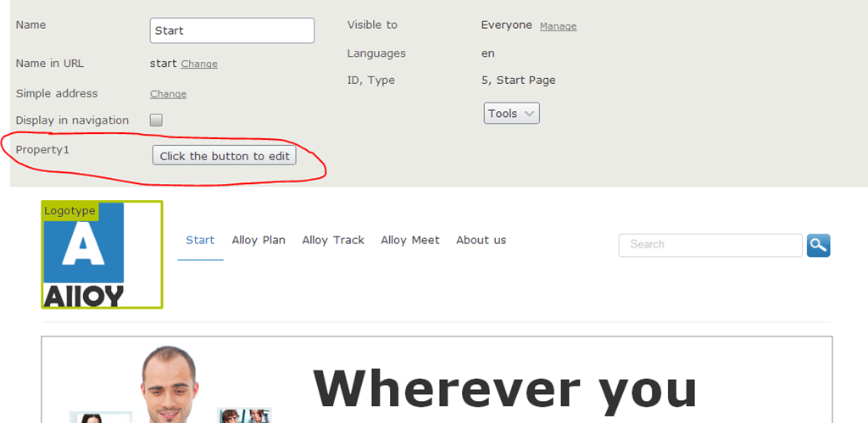Image resolution: width=868 pixels, height=423 pixels.
Task: Open the Alloy Track menu item
Action: click(x=333, y=241)
